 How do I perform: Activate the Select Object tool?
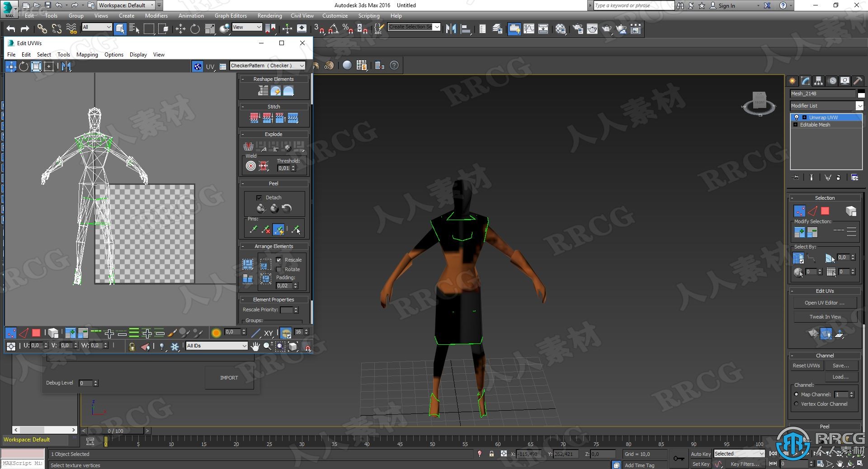point(120,29)
